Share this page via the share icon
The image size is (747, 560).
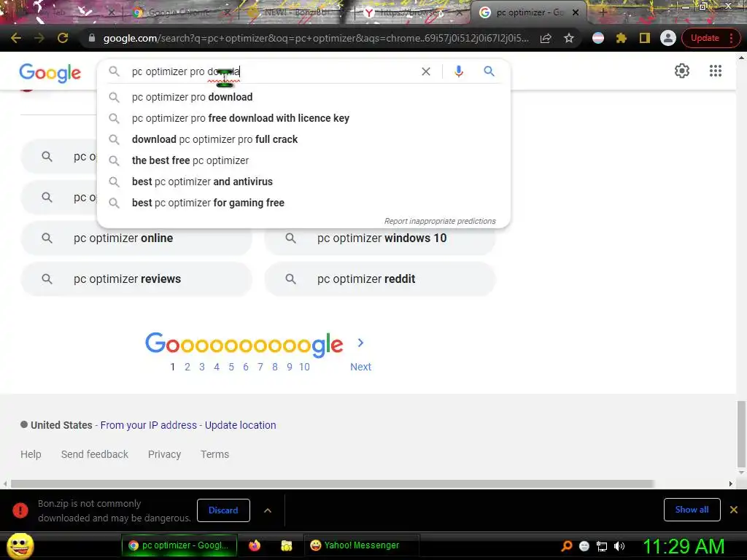tap(546, 38)
